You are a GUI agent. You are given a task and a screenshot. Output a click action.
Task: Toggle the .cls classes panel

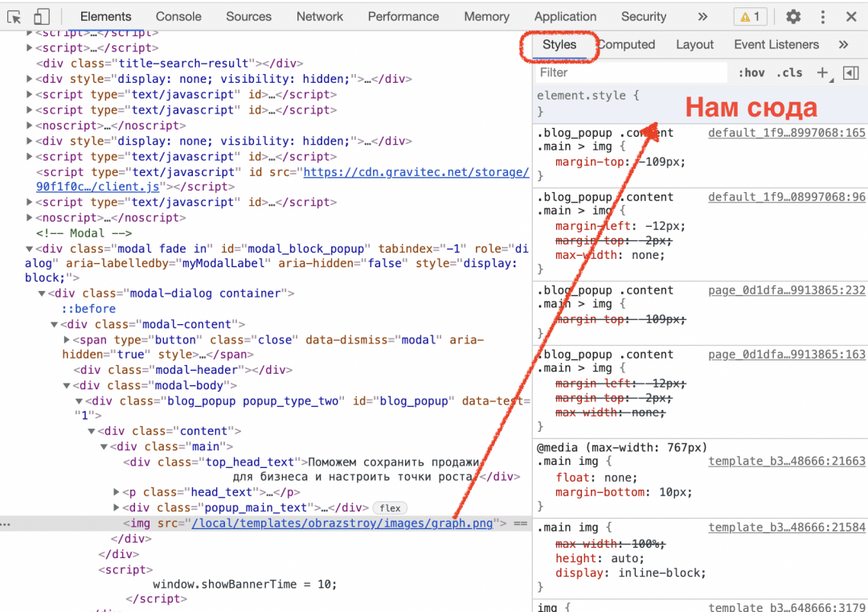tap(789, 73)
